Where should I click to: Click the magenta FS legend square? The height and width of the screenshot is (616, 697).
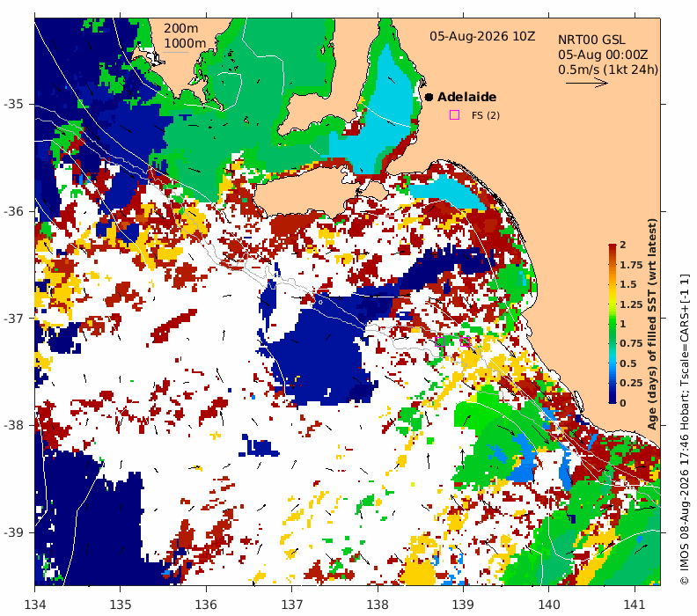click(454, 115)
